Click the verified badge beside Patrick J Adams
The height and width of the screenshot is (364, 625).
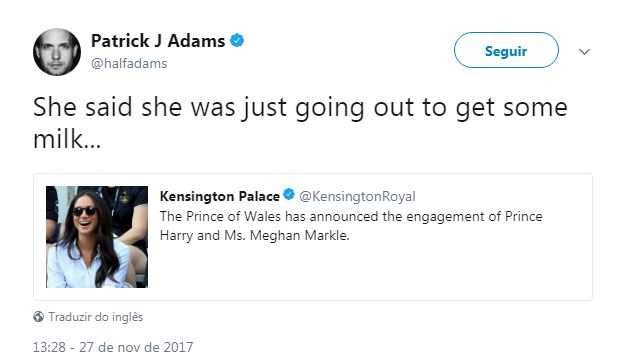[x=237, y=41]
